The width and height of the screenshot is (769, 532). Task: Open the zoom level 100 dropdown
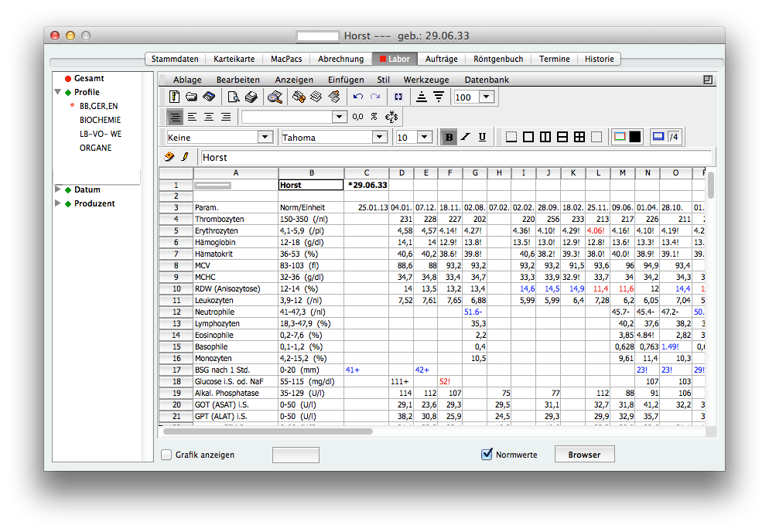pyautogui.click(x=486, y=97)
